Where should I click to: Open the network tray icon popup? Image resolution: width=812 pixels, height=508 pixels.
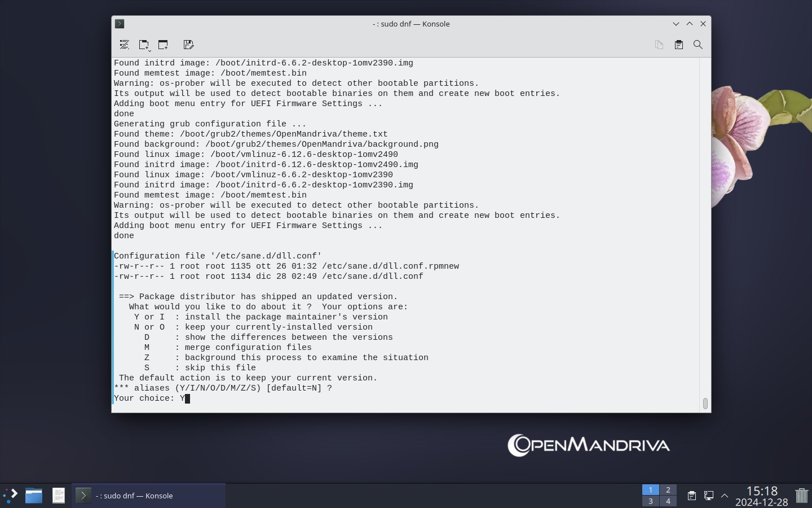point(708,496)
